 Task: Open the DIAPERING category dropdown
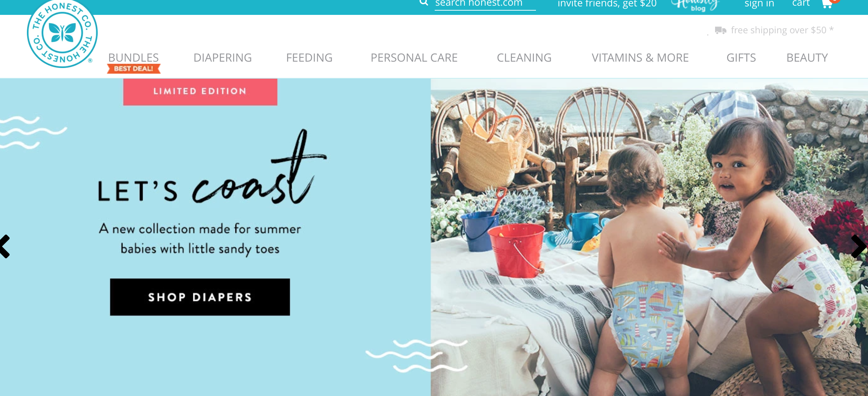(223, 58)
